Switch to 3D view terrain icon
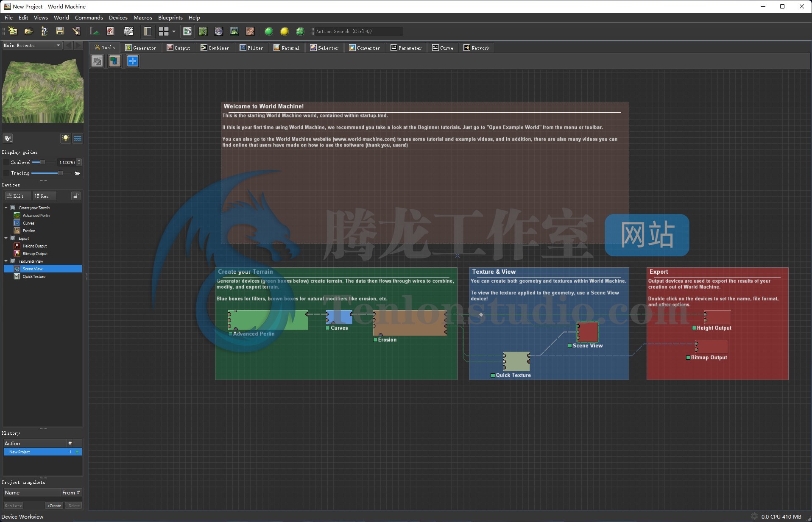Viewport: 812px width, 522px height. pos(234,31)
